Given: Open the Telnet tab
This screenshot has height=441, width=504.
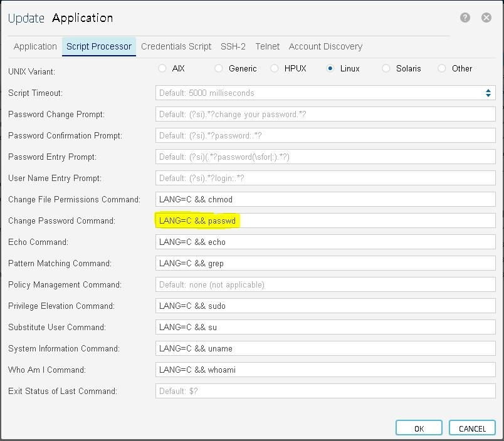Looking at the screenshot, I should tap(267, 46).
